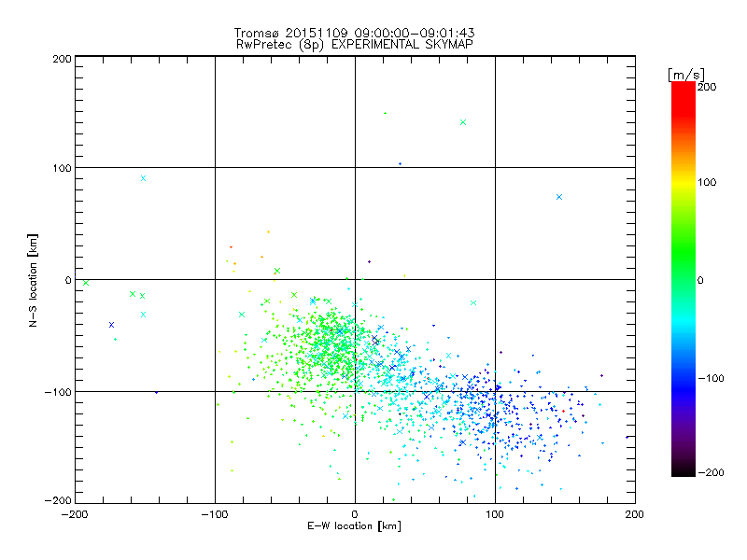747x560 pixels.
Task: Click the colorbar tick label '200'
Action: click(707, 87)
